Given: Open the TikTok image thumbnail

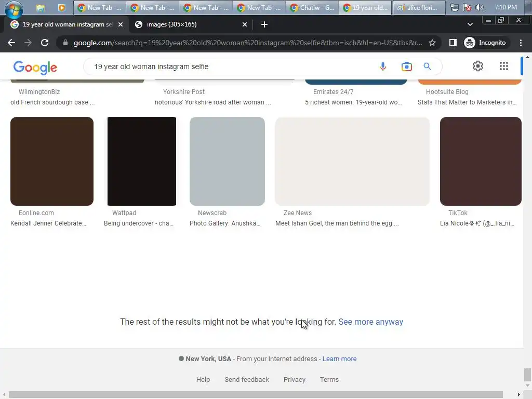Looking at the screenshot, I should (481, 161).
